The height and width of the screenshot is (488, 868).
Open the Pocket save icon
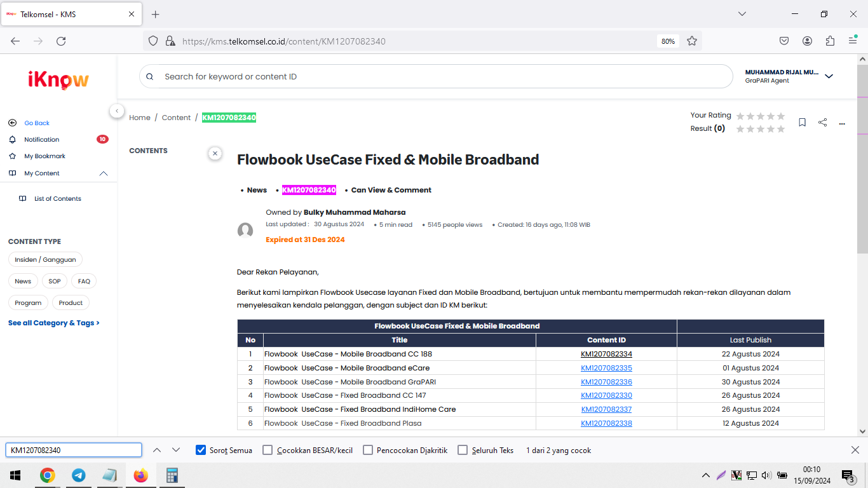(x=784, y=41)
